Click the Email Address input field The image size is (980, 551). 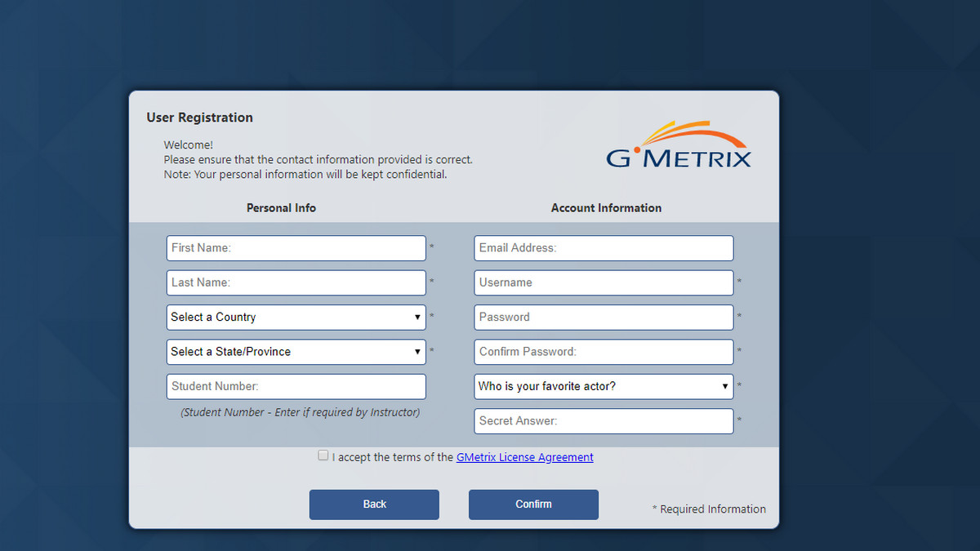(604, 248)
